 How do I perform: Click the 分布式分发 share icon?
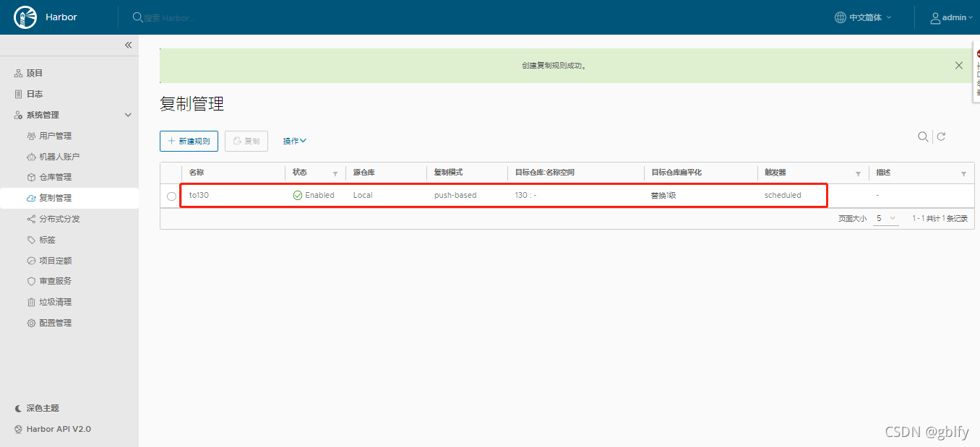[x=31, y=219]
